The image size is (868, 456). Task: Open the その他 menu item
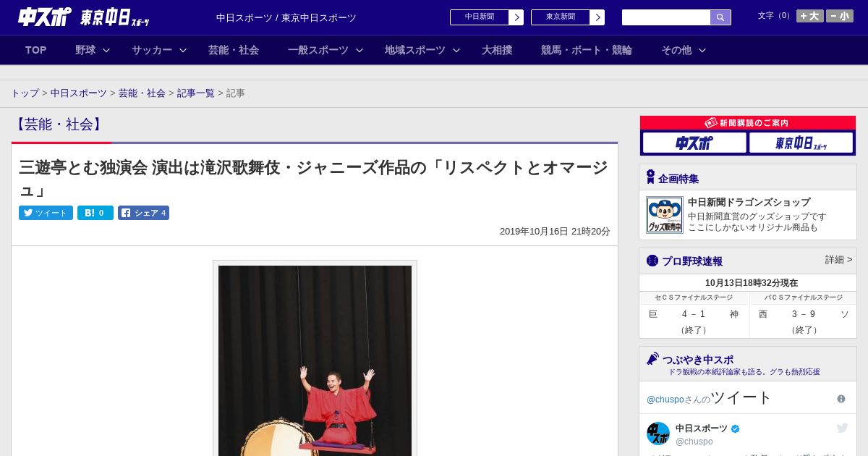pyautogui.click(x=676, y=50)
